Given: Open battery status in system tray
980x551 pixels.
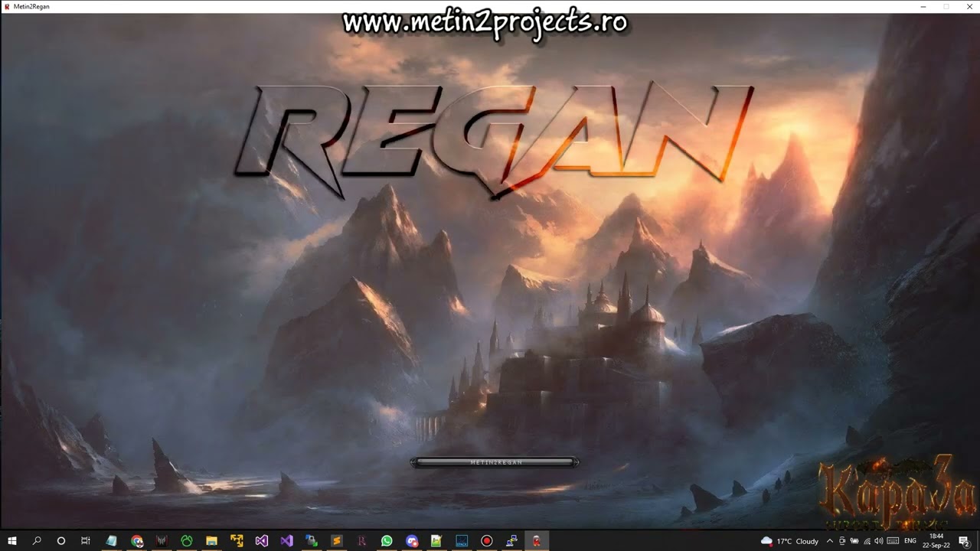Looking at the screenshot, I should (854, 541).
